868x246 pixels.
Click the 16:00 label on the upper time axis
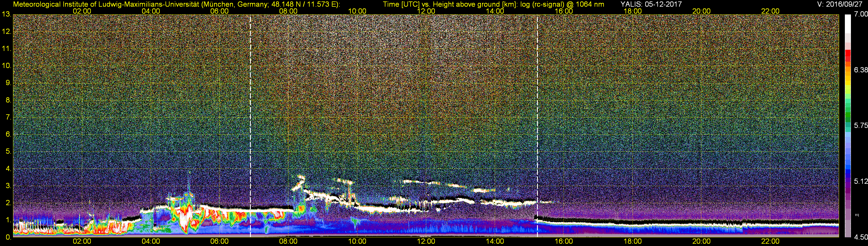click(564, 11)
